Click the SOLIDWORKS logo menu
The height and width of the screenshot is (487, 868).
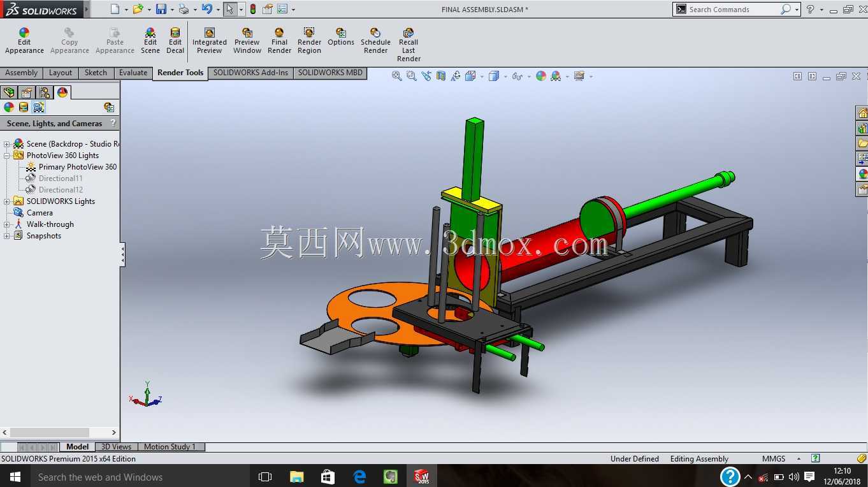coord(41,10)
